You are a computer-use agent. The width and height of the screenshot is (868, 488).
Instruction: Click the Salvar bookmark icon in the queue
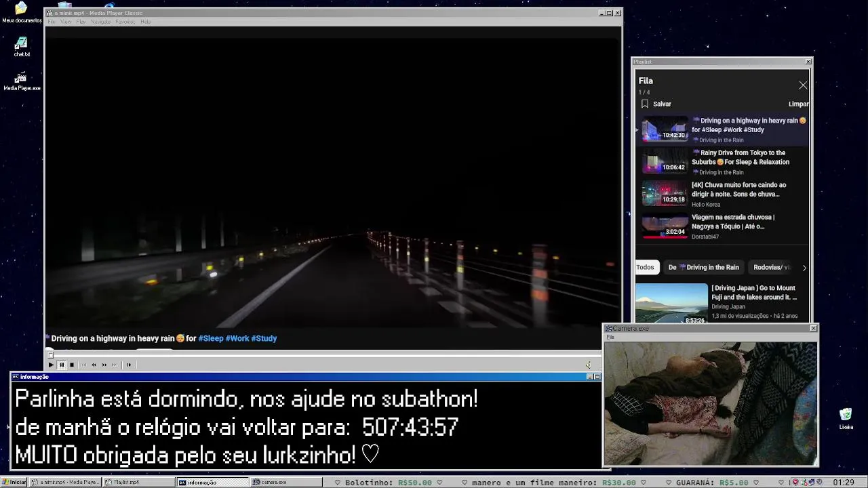coord(645,104)
